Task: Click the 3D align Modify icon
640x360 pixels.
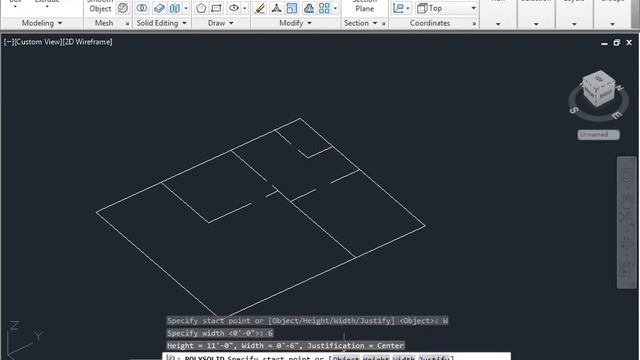Action: pyautogui.click(x=309, y=8)
